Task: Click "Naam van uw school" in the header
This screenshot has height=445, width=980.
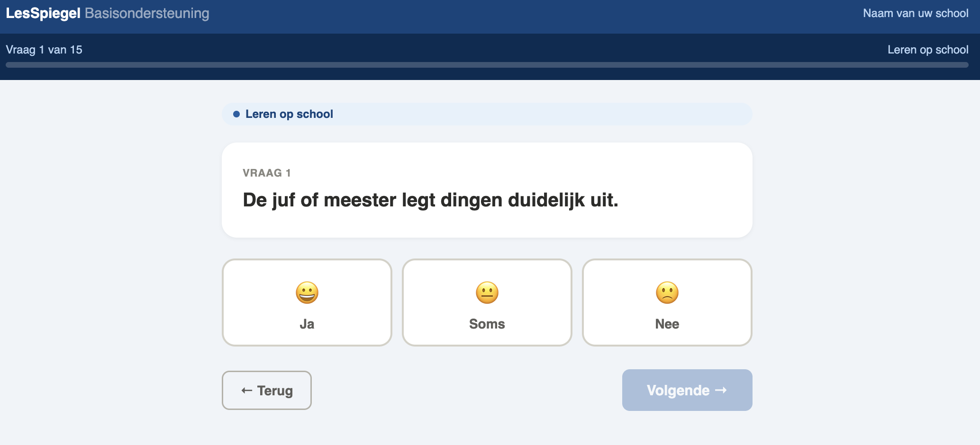Action: coord(916,13)
